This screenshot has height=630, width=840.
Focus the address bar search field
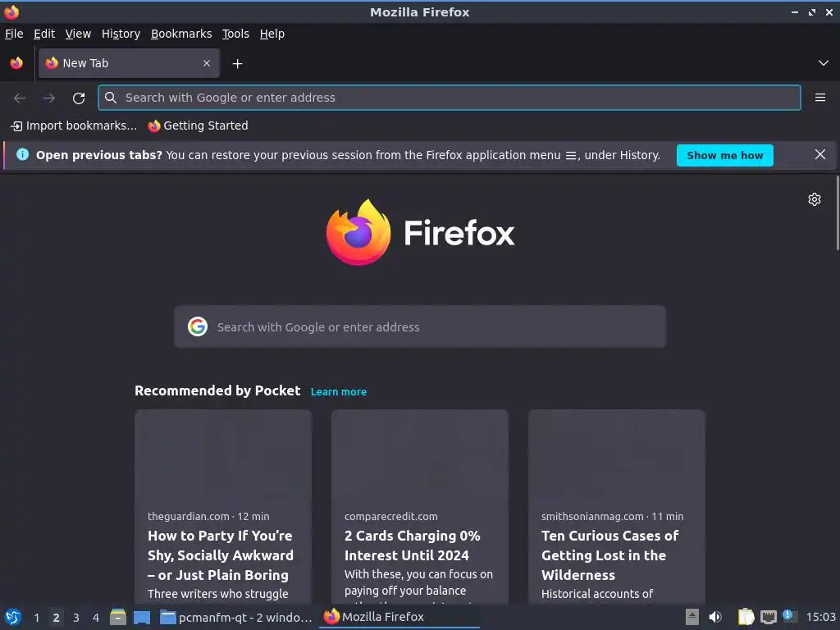click(449, 98)
